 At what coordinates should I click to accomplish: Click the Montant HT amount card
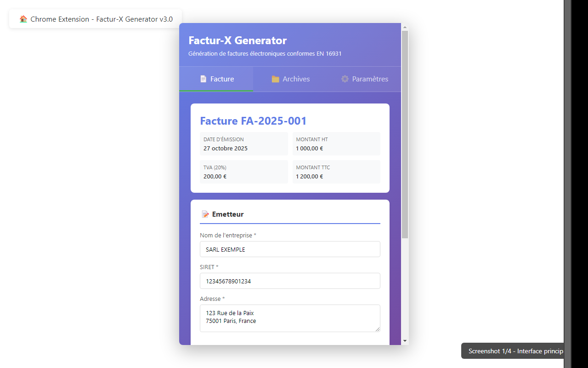coord(336,144)
